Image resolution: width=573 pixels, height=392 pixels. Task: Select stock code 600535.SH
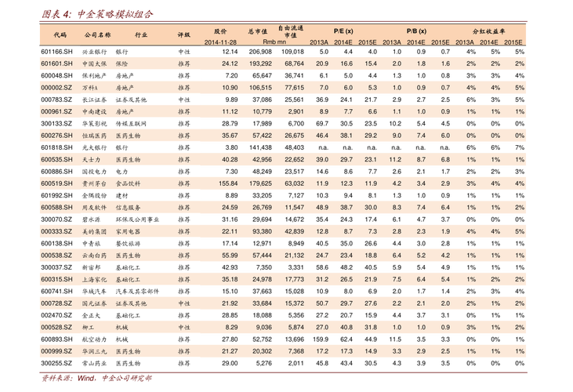point(56,160)
